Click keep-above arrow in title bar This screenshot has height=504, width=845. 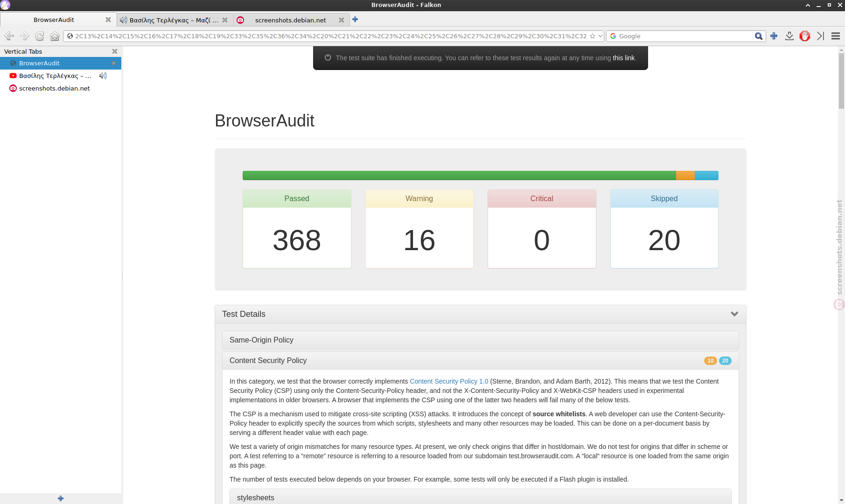[x=808, y=5]
